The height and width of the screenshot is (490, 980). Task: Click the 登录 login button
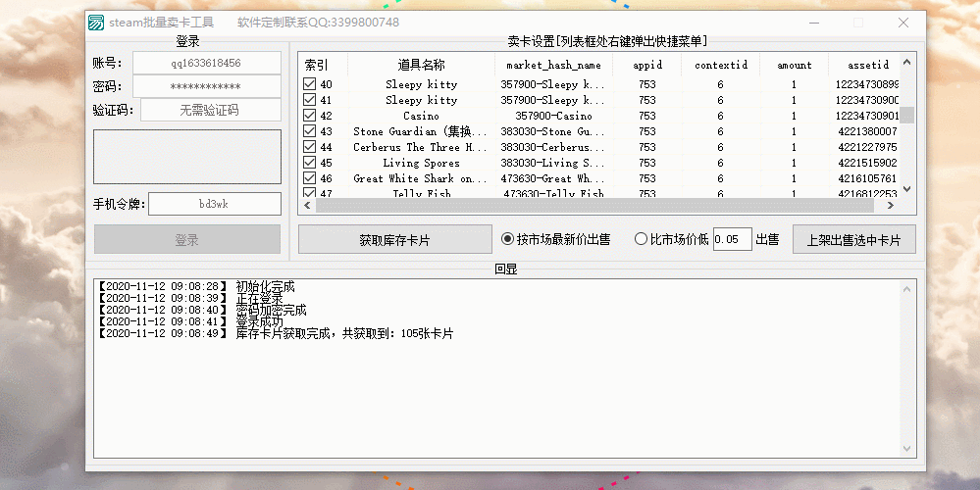click(x=186, y=240)
